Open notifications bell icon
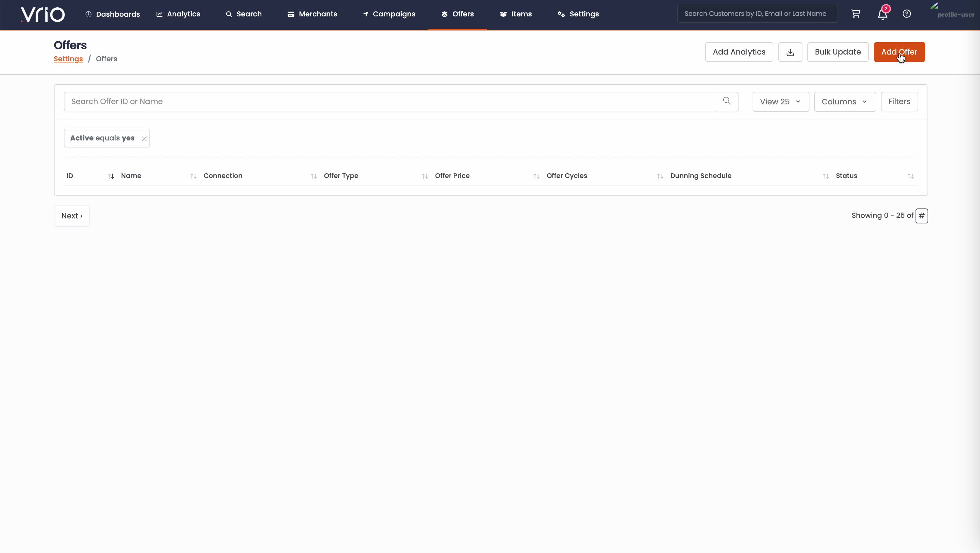Viewport: 980px width, 553px height. [x=883, y=14]
